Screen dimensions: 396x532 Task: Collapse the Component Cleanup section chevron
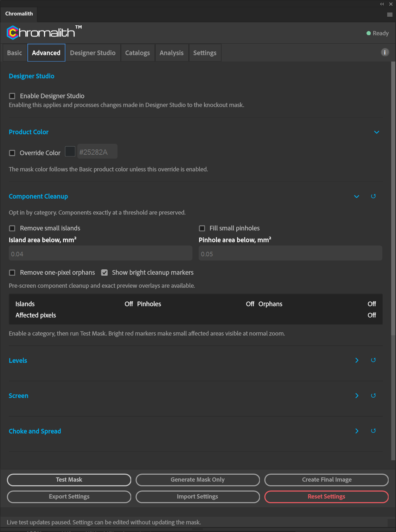[357, 196]
